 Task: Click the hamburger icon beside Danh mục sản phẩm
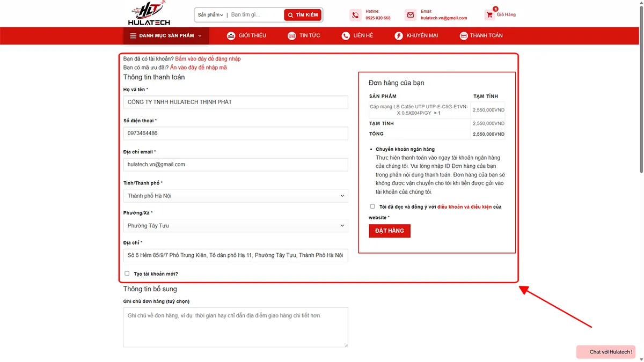point(133,36)
